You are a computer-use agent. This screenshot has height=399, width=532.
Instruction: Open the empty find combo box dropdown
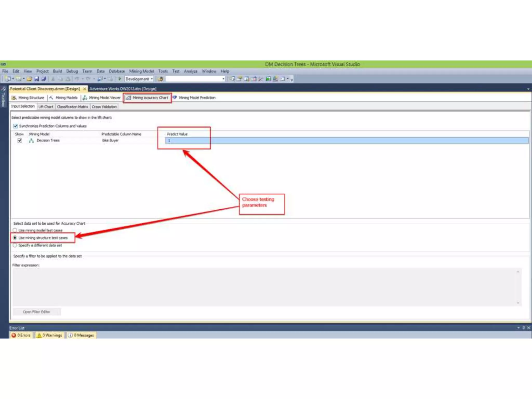tap(223, 79)
